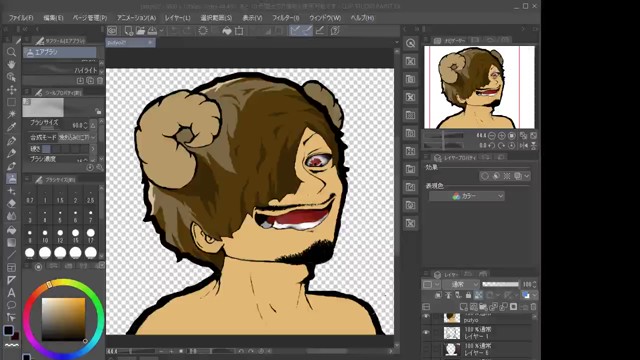Select the Hand move tool
Image resolution: width=640 pixels, height=360 pixels.
point(11,64)
